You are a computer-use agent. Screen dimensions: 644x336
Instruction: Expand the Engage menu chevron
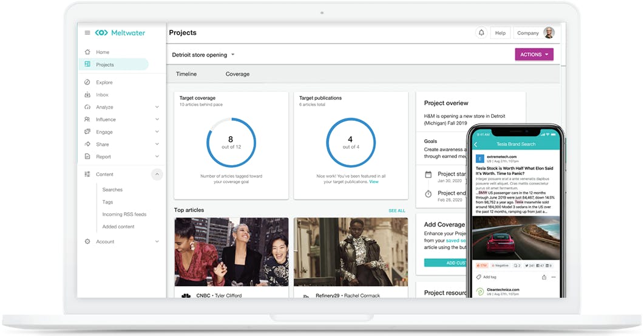point(157,132)
